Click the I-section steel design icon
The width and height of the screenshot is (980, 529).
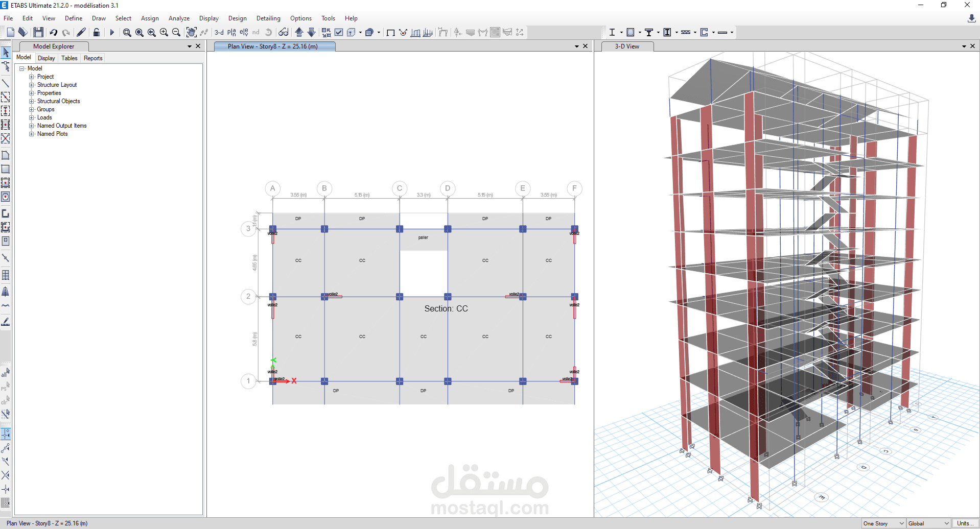(612, 32)
